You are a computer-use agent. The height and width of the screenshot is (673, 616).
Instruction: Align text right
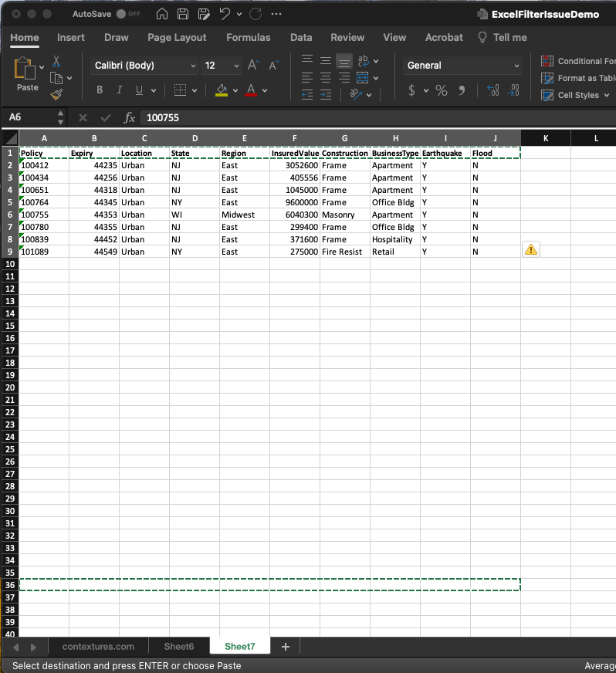tap(344, 78)
